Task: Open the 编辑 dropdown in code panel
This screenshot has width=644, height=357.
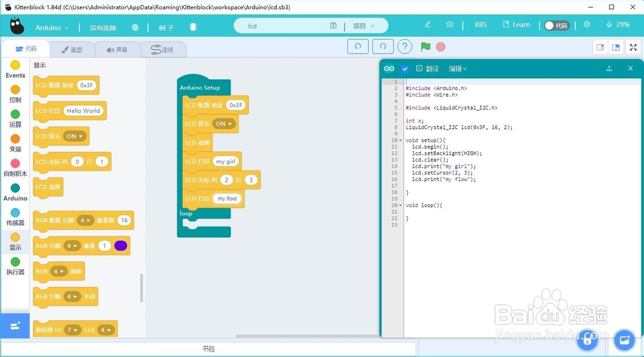Action: point(457,68)
